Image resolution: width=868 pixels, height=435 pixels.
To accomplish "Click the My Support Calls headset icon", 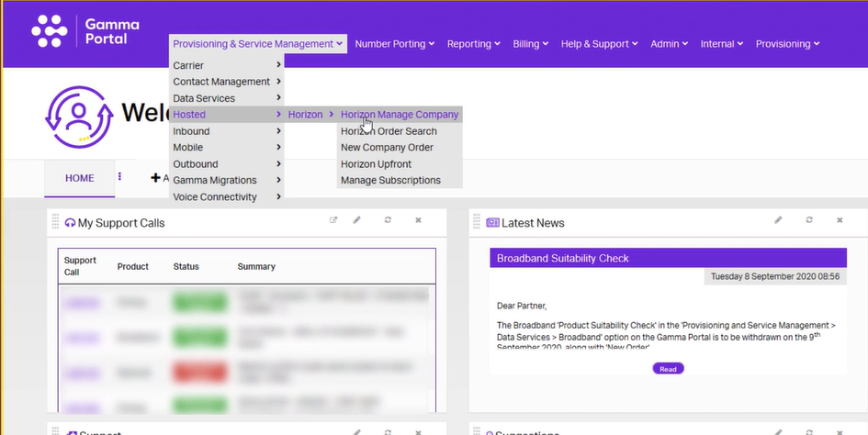I will 70,223.
